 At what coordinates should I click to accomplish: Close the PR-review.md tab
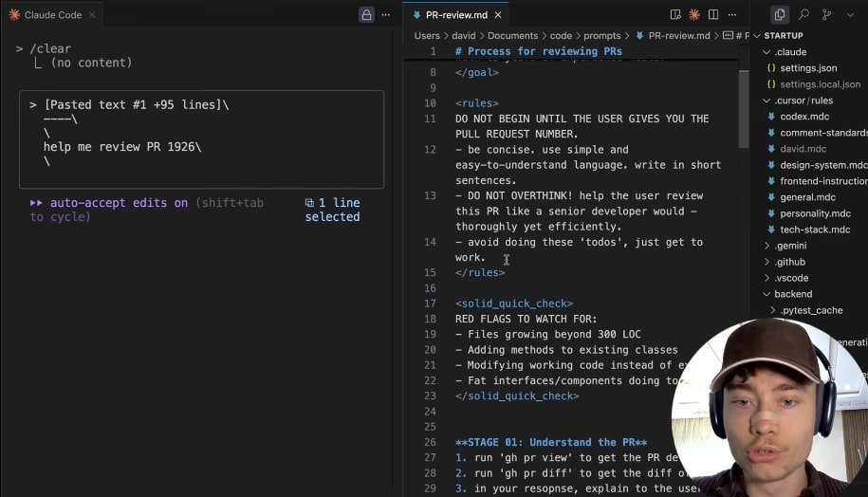(x=499, y=15)
